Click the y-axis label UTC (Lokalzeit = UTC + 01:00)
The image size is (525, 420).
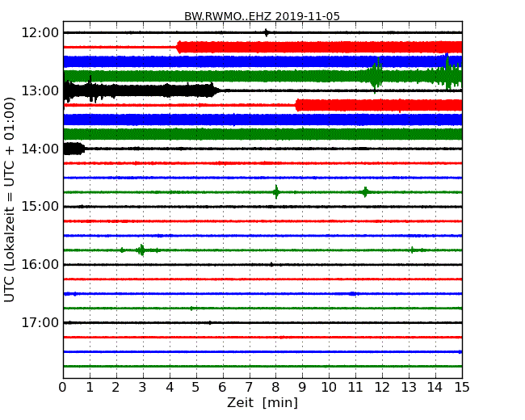(x=10, y=199)
